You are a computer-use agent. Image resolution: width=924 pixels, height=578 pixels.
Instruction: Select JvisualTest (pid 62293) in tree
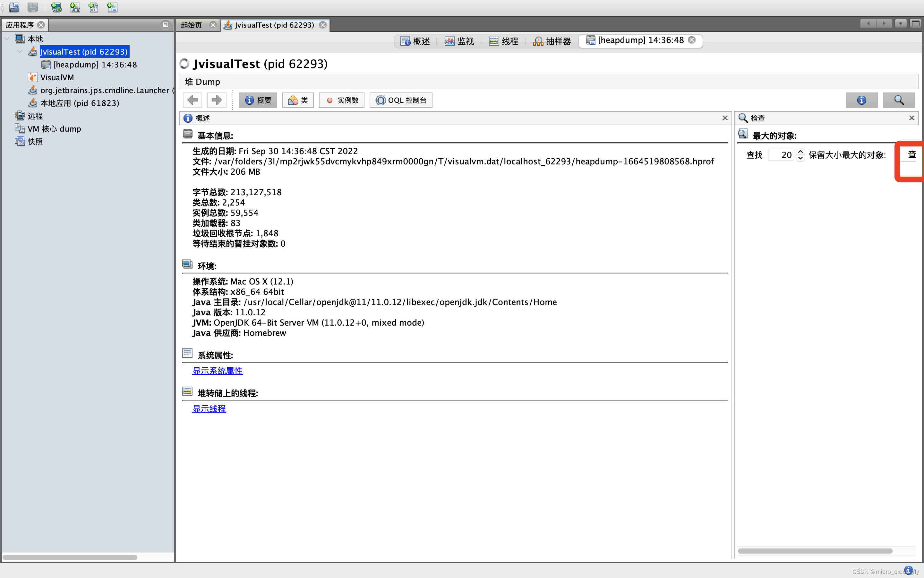(84, 52)
